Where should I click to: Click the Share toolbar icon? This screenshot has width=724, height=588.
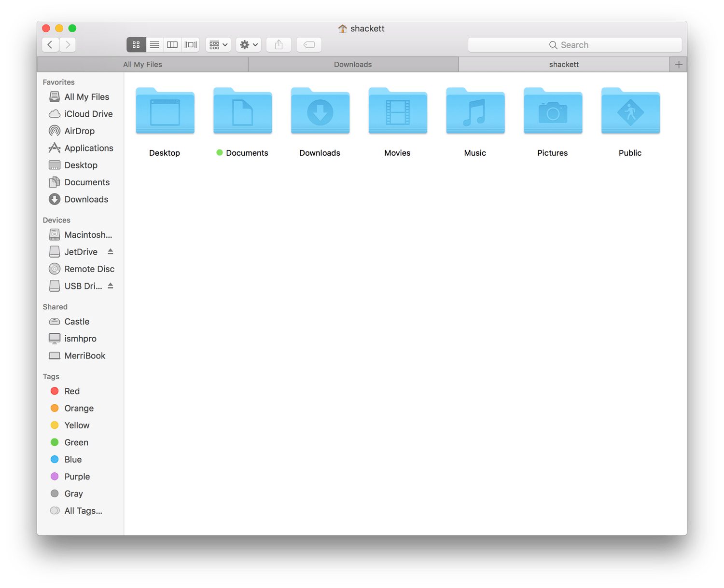tap(279, 45)
